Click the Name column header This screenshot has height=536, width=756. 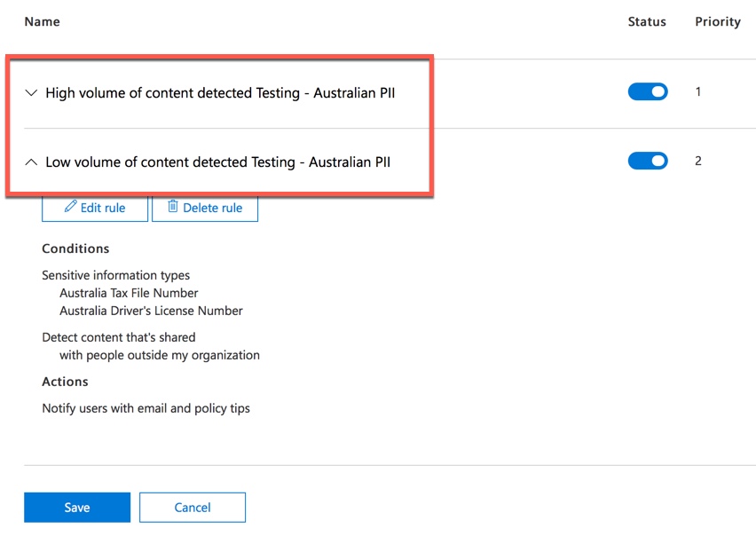tap(42, 21)
